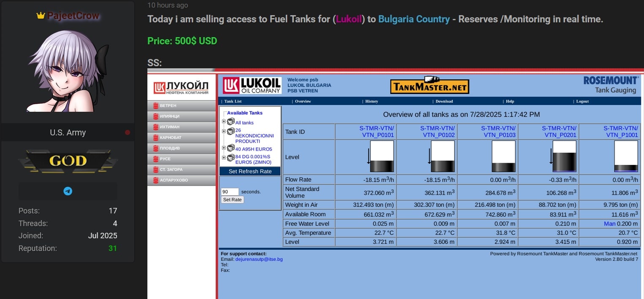Image resolution: width=644 pixels, height=299 pixels.
Task: Click the GOD rank badge
Action: (x=68, y=161)
